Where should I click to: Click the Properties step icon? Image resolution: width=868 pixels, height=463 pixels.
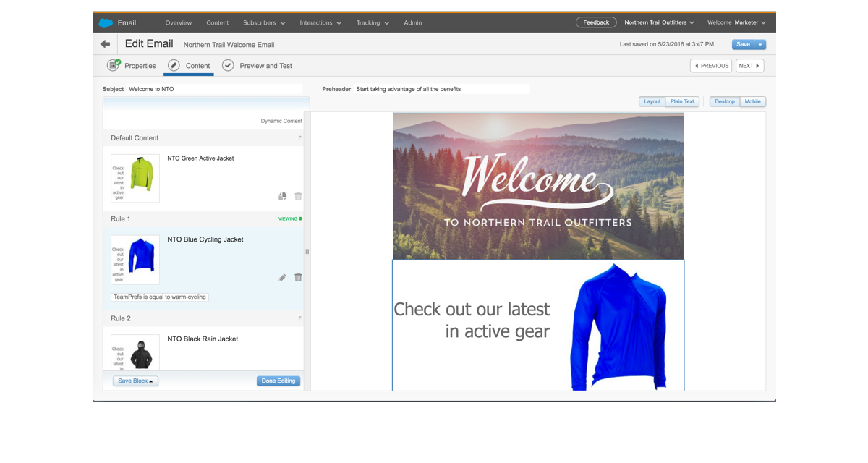pos(114,66)
